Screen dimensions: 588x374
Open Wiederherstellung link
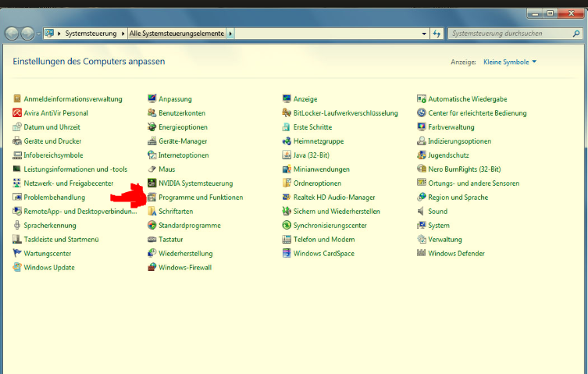(185, 253)
